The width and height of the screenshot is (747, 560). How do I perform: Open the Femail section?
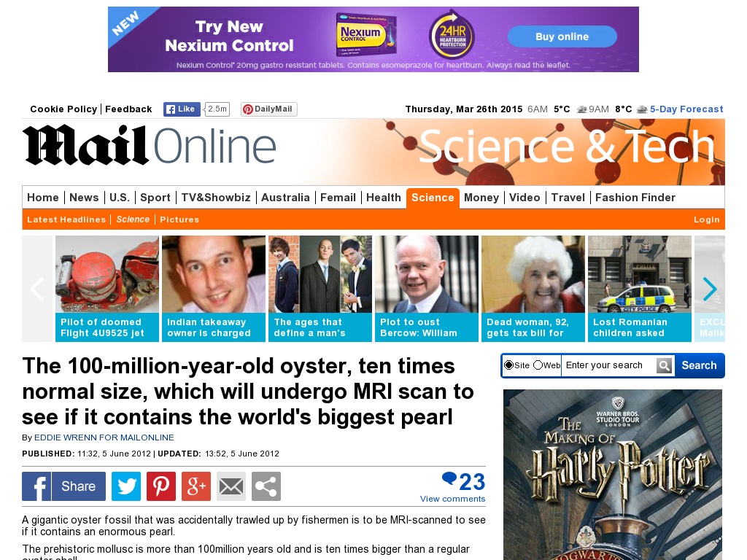pos(338,198)
